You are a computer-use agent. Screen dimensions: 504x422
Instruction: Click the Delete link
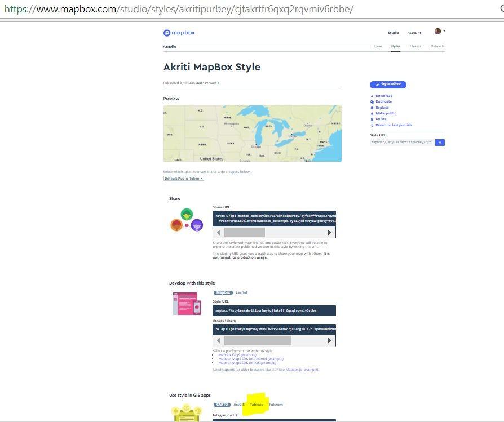point(381,119)
